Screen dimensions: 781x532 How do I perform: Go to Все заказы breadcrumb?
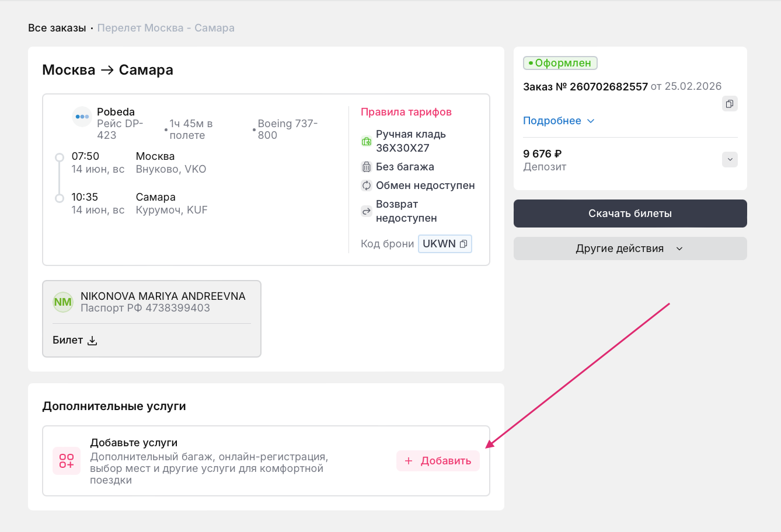coord(57,28)
